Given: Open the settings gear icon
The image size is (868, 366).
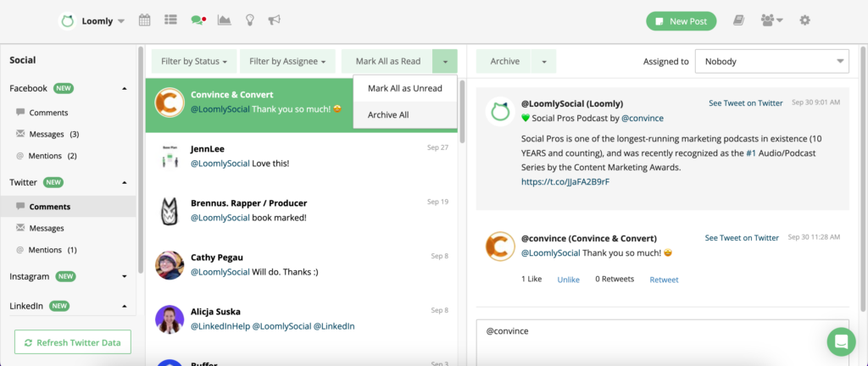Looking at the screenshot, I should coord(805,20).
